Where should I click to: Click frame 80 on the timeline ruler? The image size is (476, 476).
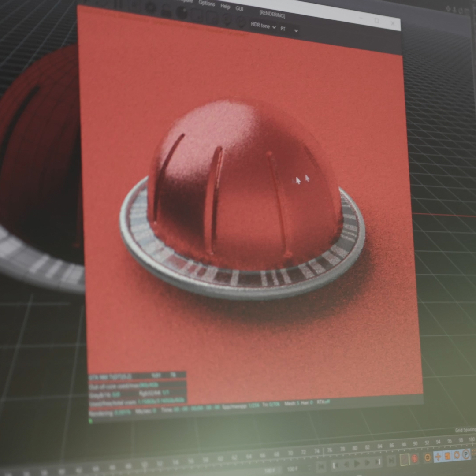tap(354, 448)
